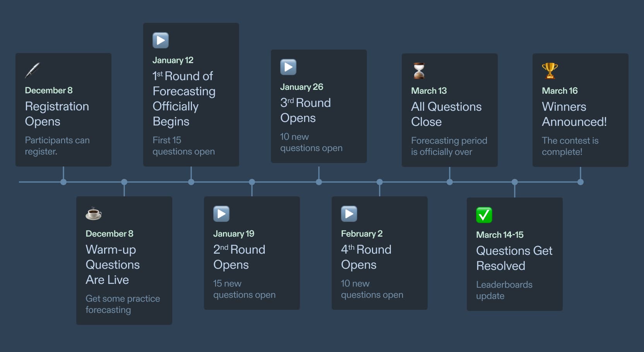Click the Questions Get Resolved heading
Screen dimensions: 644x352
[514, 258]
